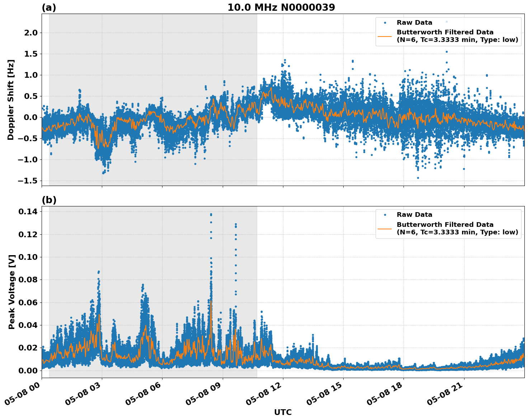Click the orange line sample in panel (a) legend
The height and width of the screenshot is (420, 528).
coord(386,37)
